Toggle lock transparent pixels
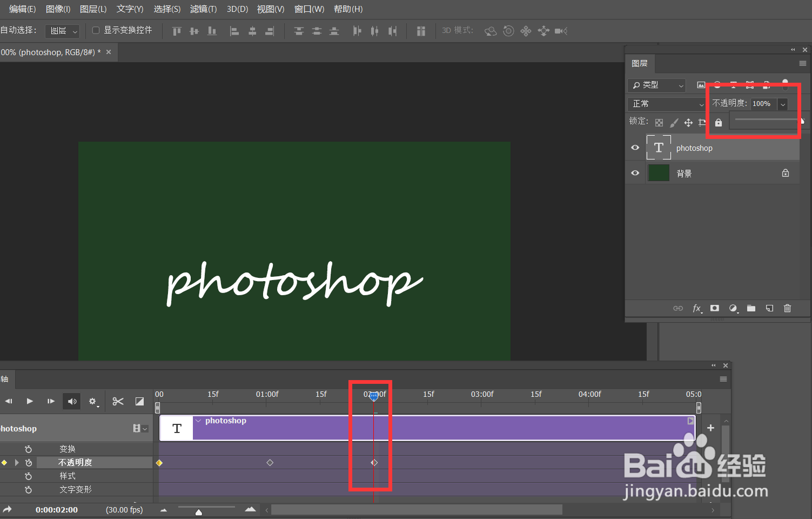The image size is (812, 519). [x=659, y=123]
